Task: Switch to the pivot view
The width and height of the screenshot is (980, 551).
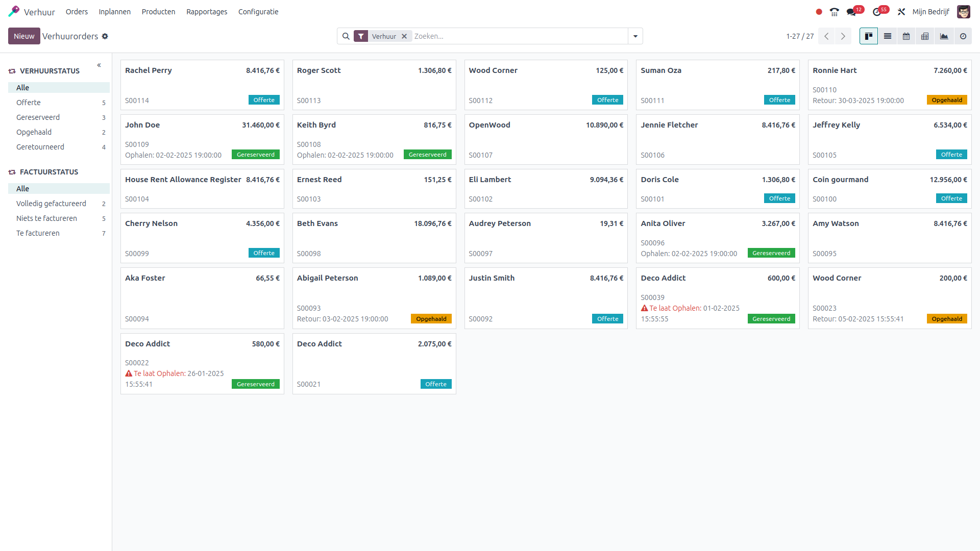Action: (x=925, y=36)
